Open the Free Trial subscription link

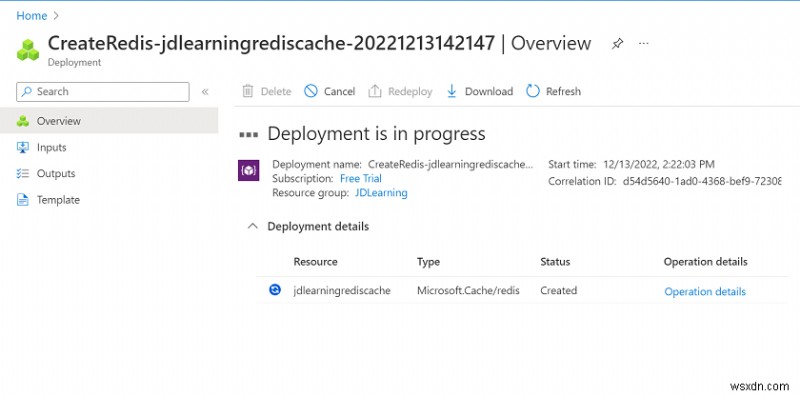click(361, 179)
